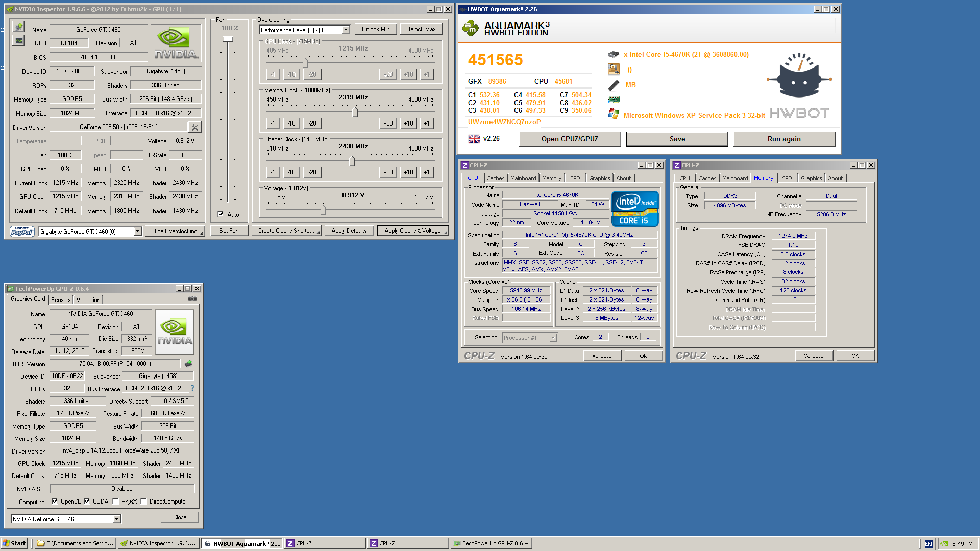Open the Validation tab in GPU-Z
The image size is (980, 551).
(x=88, y=300)
